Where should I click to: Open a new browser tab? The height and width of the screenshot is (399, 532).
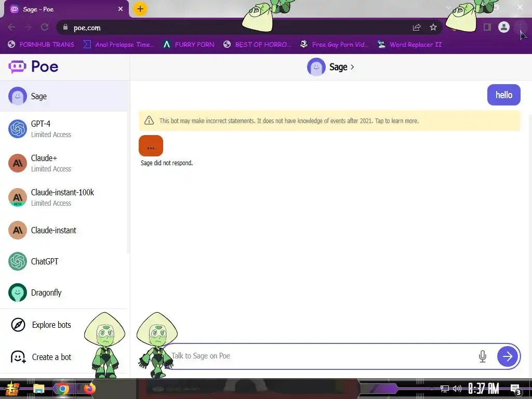(140, 9)
